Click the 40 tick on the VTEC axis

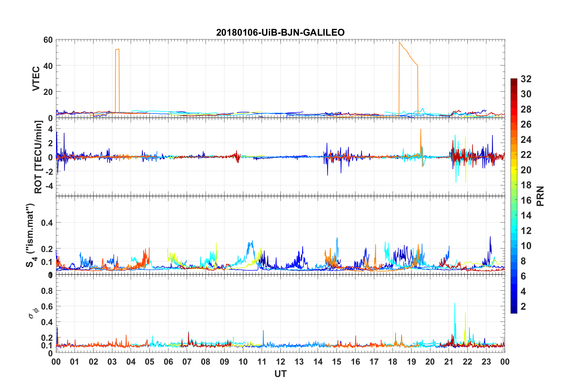[48, 66]
